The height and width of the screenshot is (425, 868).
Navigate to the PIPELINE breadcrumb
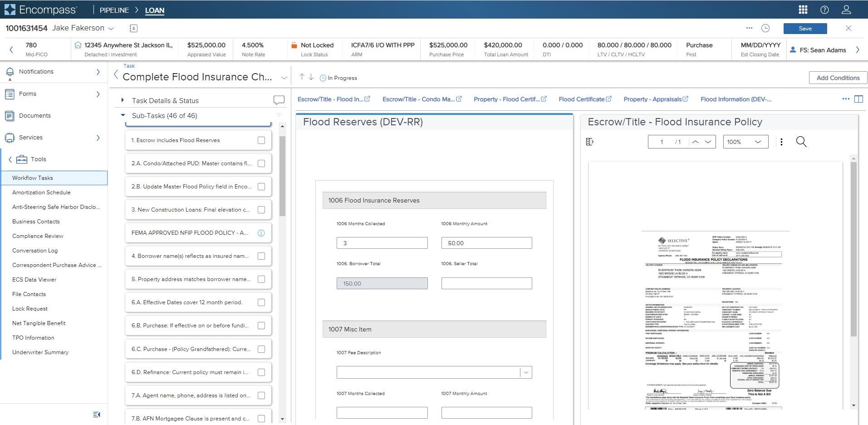pyautogui.click(x=114, y=10)
